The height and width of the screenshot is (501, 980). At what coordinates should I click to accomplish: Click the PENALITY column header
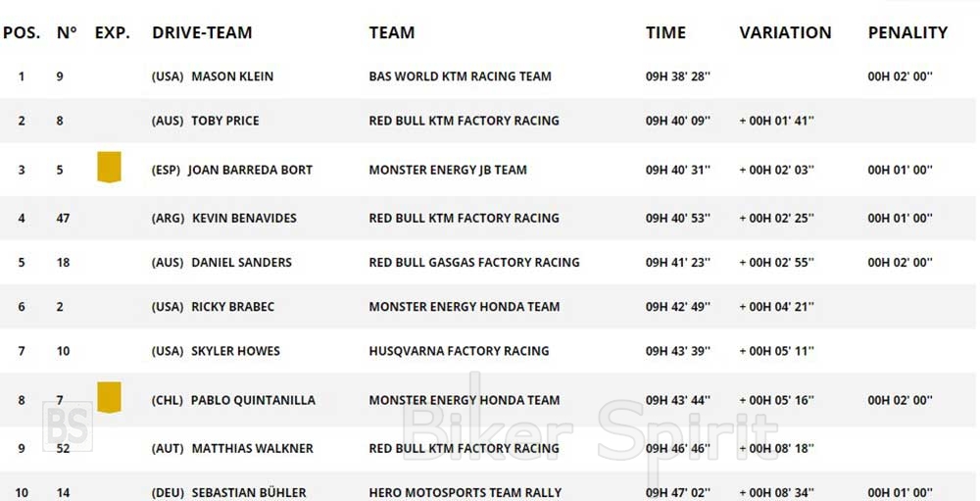click(x=907, y=32)
